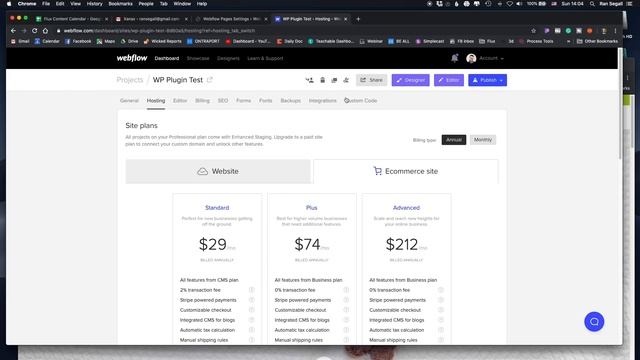Bookmark this page with the star icon

coord(533,31)
